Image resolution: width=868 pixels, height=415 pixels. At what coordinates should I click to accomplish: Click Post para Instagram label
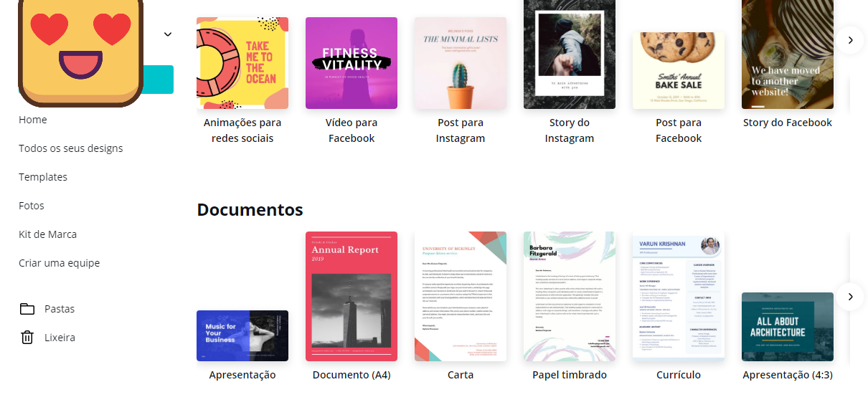[461, 130]
